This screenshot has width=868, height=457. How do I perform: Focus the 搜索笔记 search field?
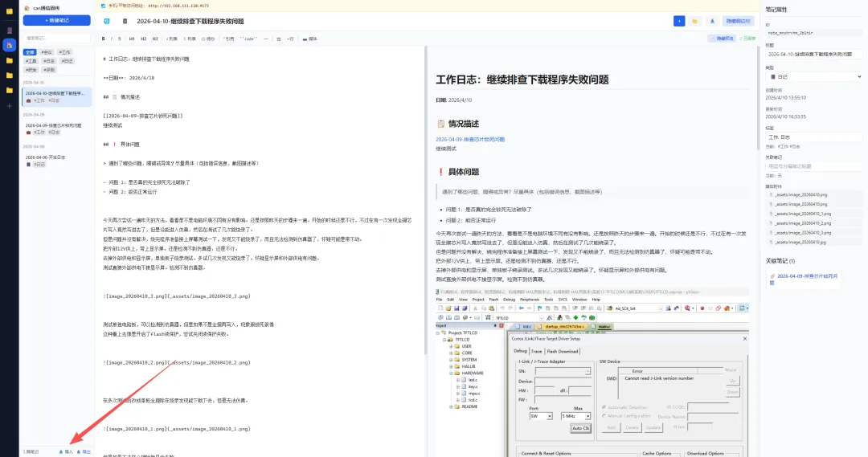[x=56, y=39]
